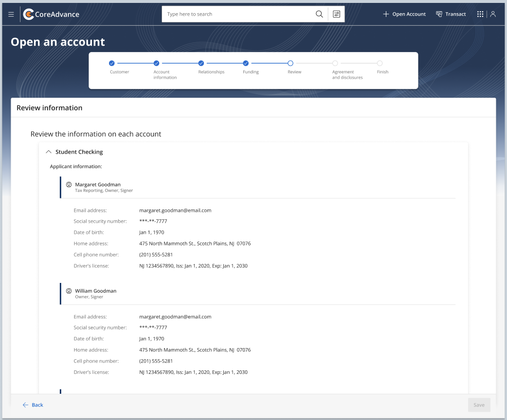
Task: Click the search magnifier icon
Action: pos(319,14)
